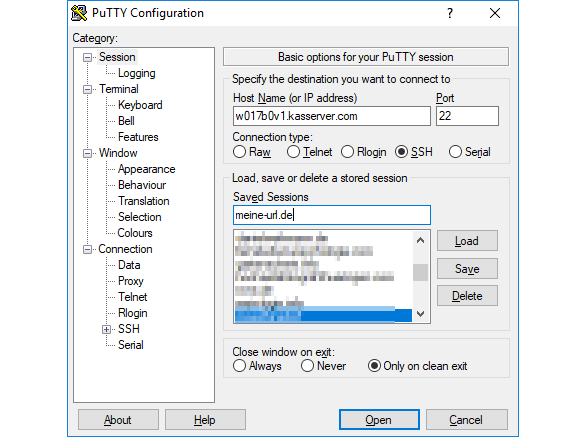Open the Colours category

tap(135, 233)
